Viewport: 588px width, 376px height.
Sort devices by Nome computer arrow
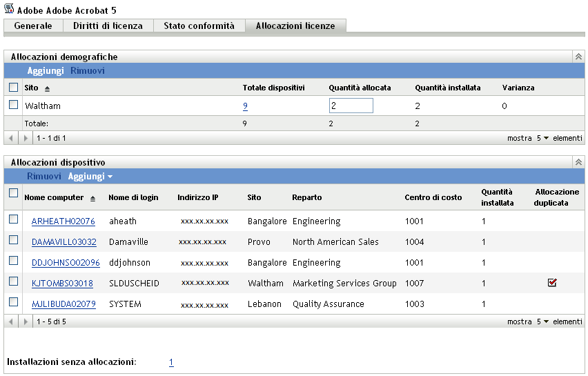(92, 199)
